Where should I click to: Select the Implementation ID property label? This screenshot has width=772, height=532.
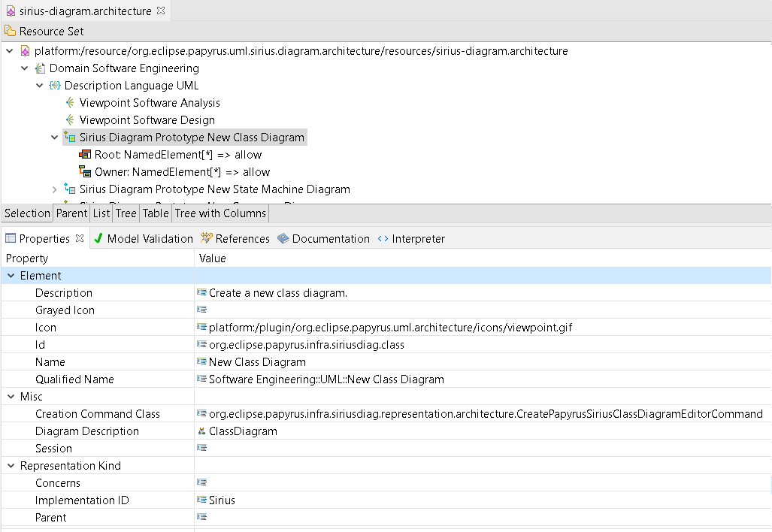click(x=82, y=500)
